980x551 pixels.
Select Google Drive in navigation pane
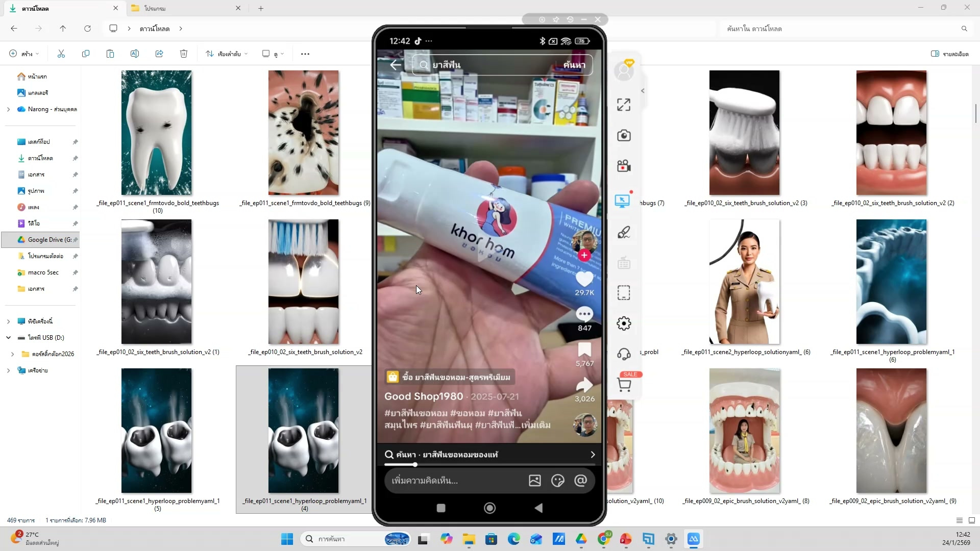point(45,240)
